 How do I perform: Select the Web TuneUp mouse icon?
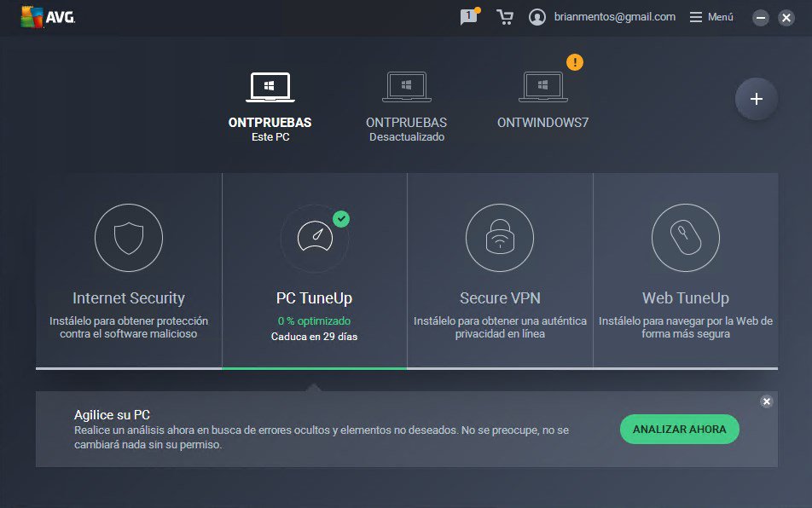coord(685,238)
